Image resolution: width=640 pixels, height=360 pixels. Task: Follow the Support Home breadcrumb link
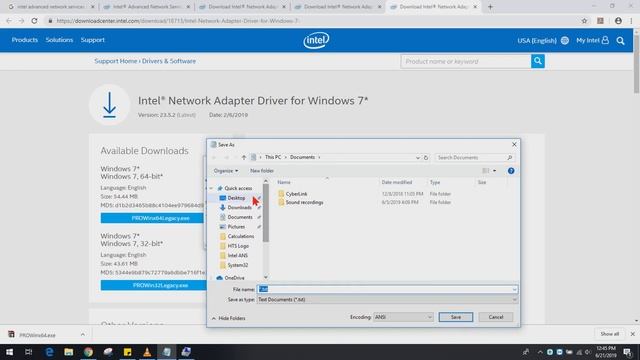point(116,61)
